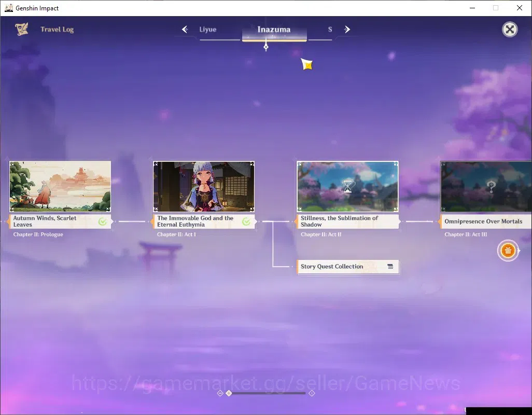Select the Inazuma tab
This screenshot has width=532, height=415.
tap(274, 30)
